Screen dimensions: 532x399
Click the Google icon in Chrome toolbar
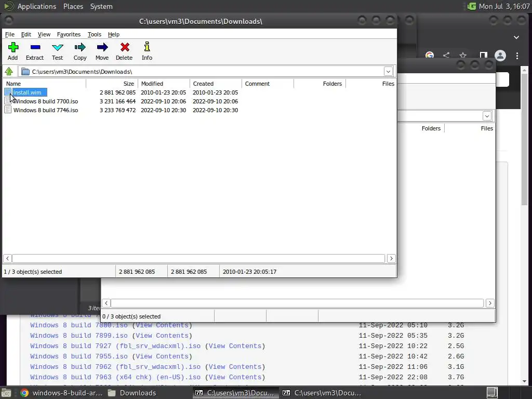pyautogui.click(x=430, y=55)
